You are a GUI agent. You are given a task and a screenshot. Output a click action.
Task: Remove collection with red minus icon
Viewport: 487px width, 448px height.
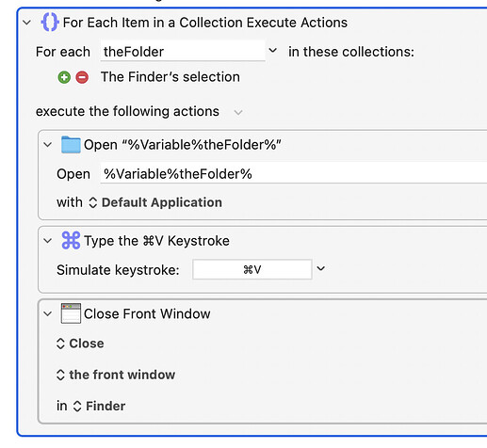click(82, 77)
